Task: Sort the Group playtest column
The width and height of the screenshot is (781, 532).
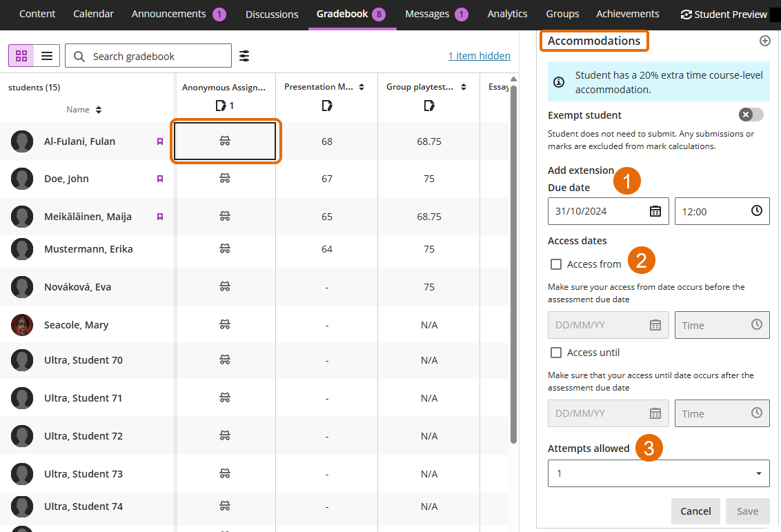Action: [x=464, y=87]
